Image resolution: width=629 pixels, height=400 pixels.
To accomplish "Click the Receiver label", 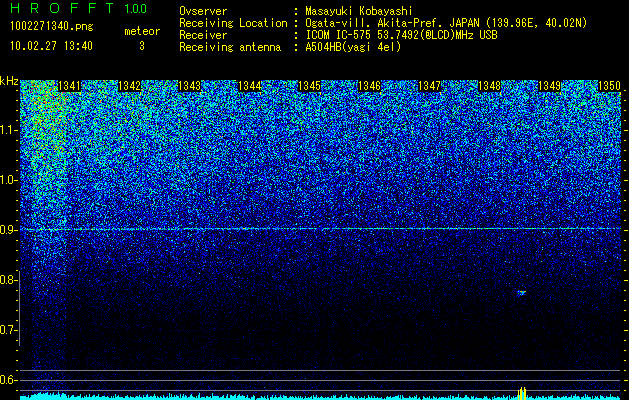I will click(x=203, y=35).
